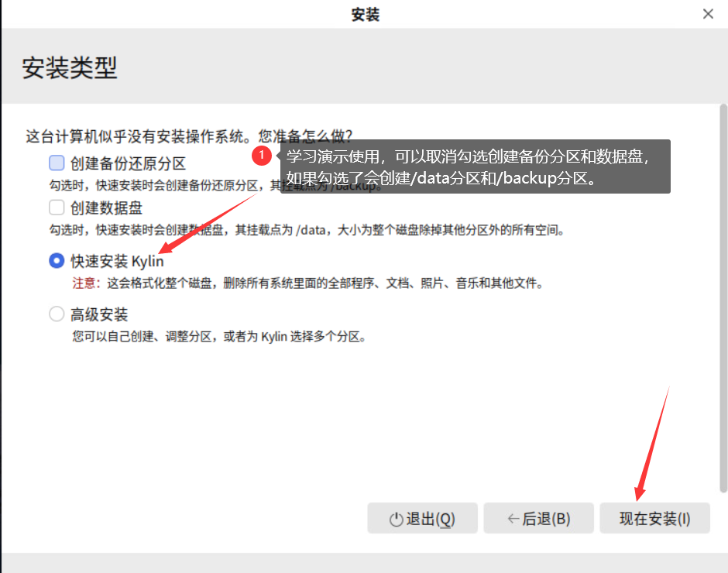Click the vertical scrollbar on the right

pyautogui.click(x=723, y=298)
